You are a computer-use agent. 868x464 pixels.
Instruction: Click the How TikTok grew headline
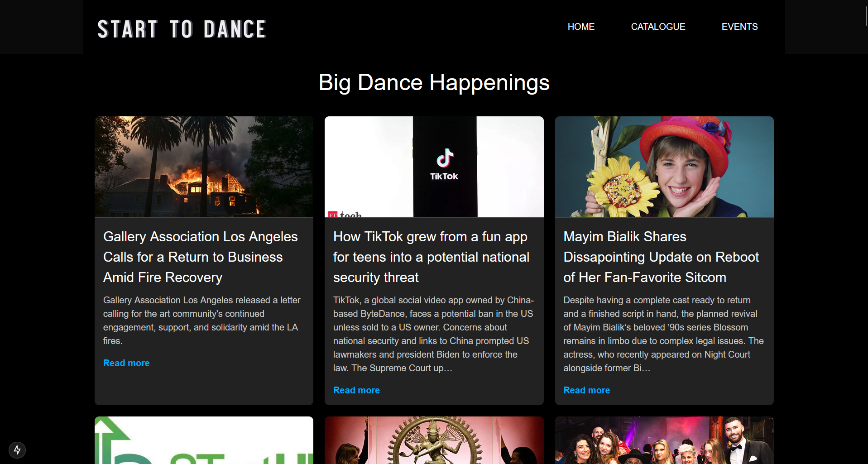(x=431, y=257)
